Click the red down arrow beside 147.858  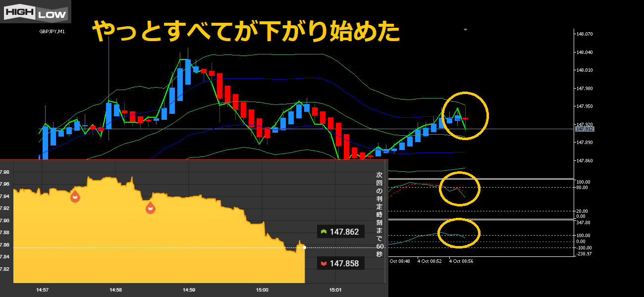(324, 264)
